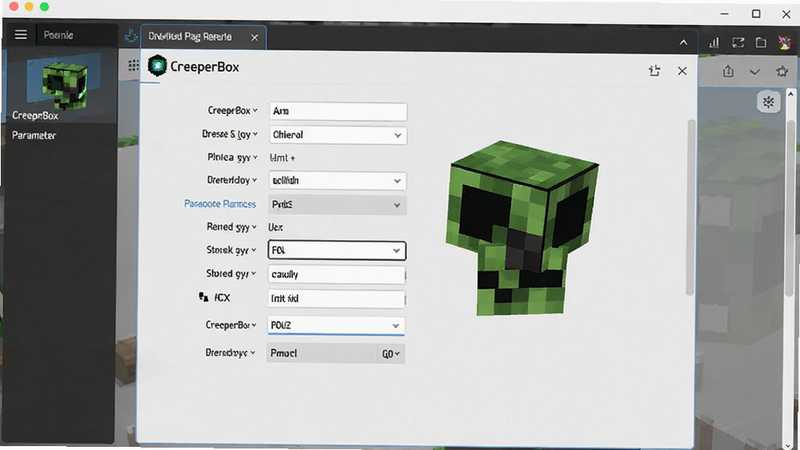Click the Paraoote Rannces link
This screenshot has height=450, width=800.
tap(220, 204)
